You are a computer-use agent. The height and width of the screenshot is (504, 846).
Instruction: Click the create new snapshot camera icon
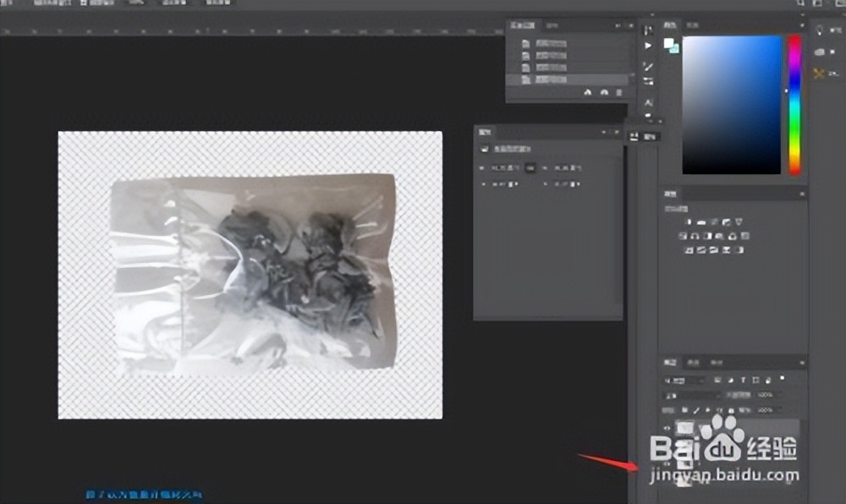[603, 92]
